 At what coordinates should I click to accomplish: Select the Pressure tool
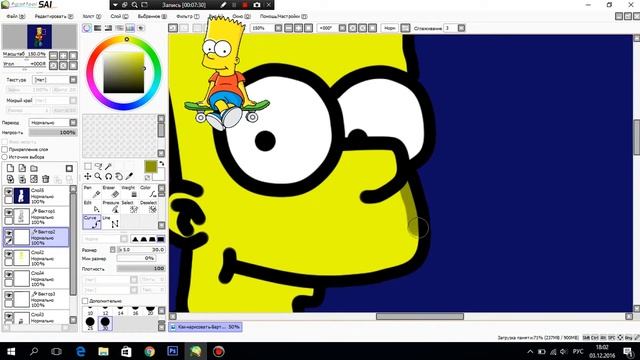point(111,207)
